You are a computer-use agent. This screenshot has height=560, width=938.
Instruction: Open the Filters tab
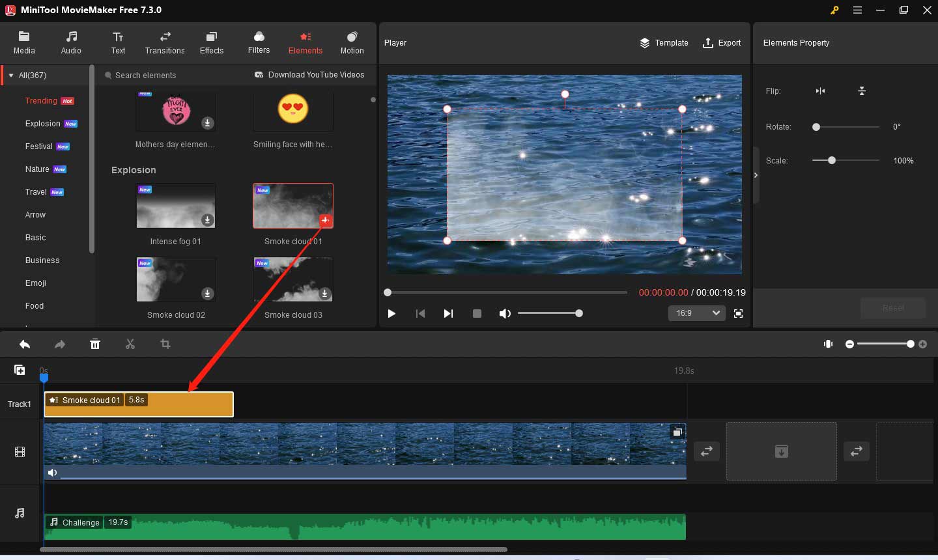(259, 43)
